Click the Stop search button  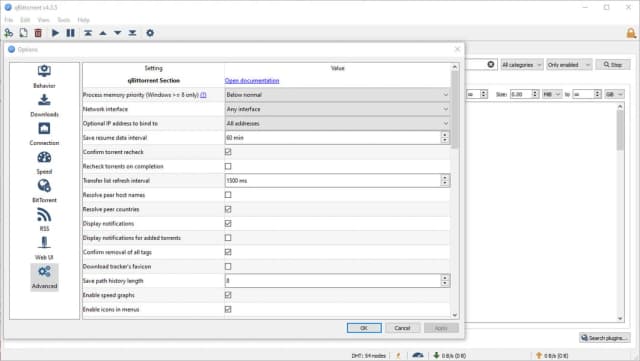[613, 65]
